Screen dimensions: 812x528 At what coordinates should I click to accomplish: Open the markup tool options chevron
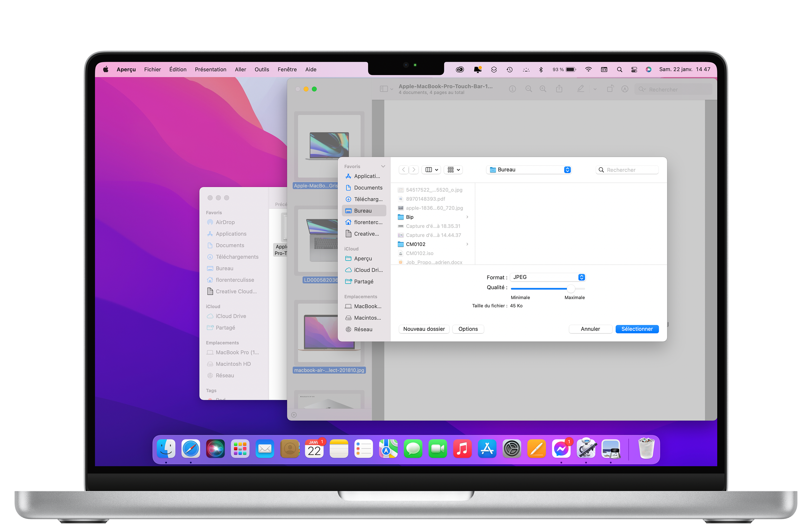595,89
